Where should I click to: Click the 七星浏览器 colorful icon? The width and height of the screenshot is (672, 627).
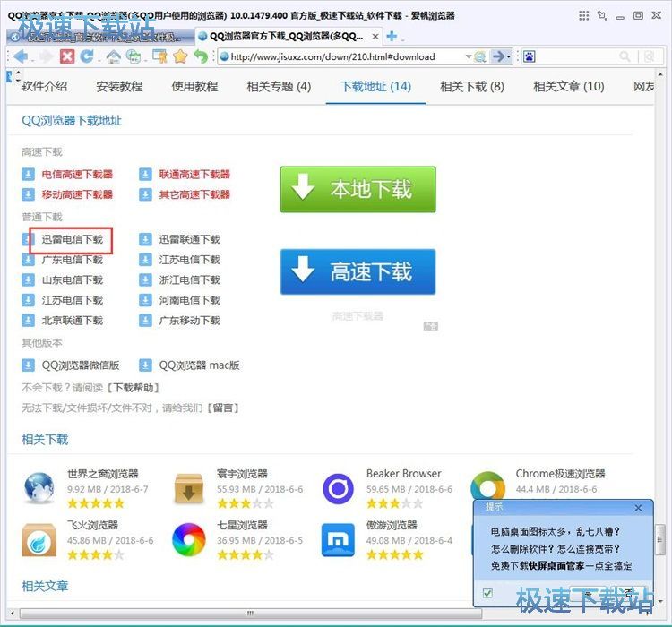pyautogui.click(x=188, y=539)
